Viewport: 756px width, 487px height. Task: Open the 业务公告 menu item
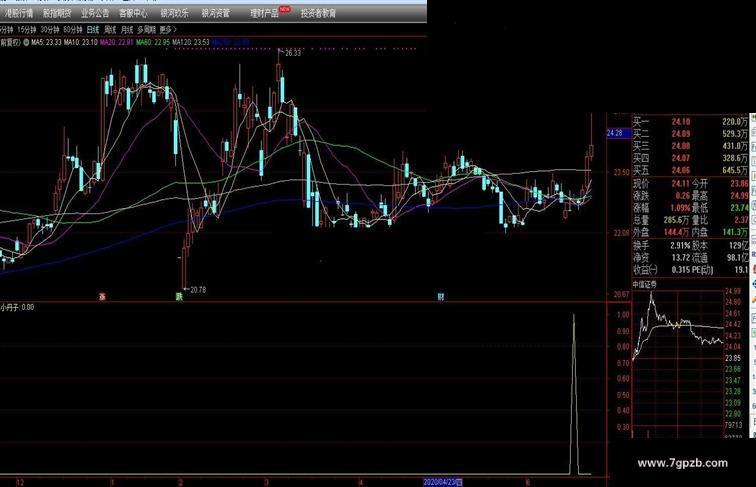95,13
